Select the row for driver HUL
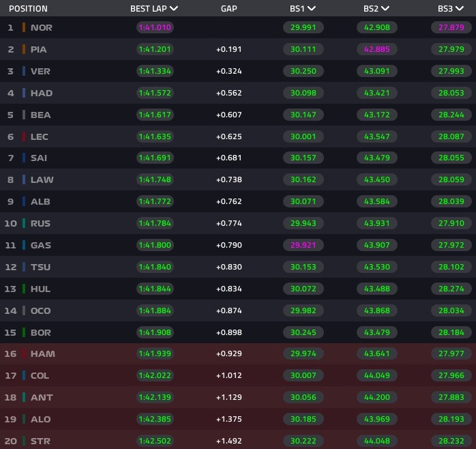This screenshot has width=476, height=449. 238,289
